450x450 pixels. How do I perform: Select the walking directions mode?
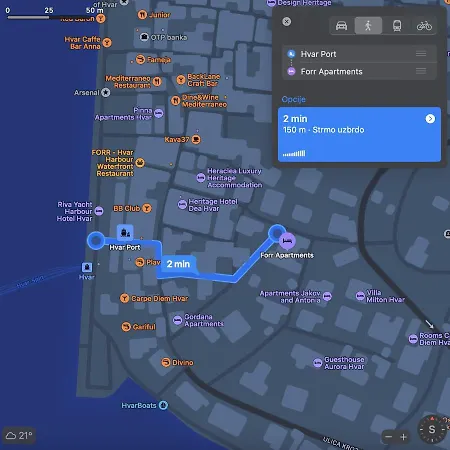[368, 26]
